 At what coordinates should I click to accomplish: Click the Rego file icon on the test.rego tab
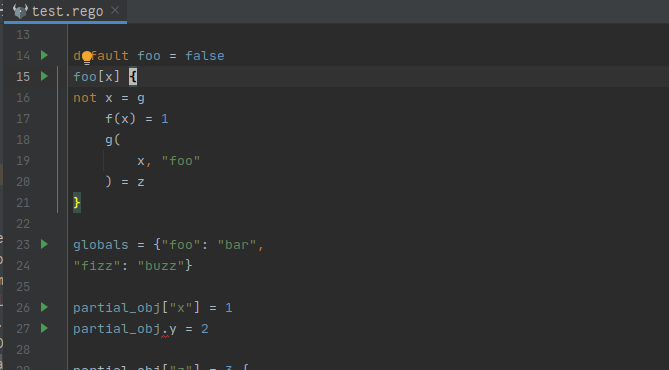(20, 11)
